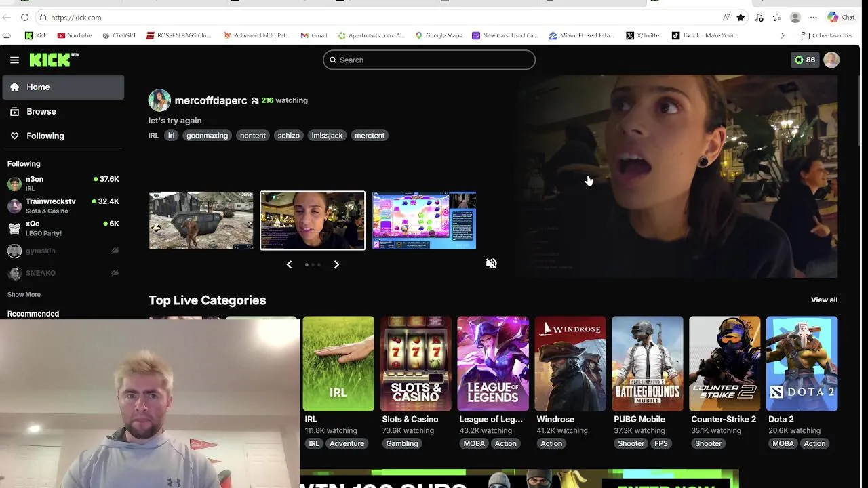Open the Other favorites folder
This screenshot has height=488, width=868.
click(x=827, y=35)
